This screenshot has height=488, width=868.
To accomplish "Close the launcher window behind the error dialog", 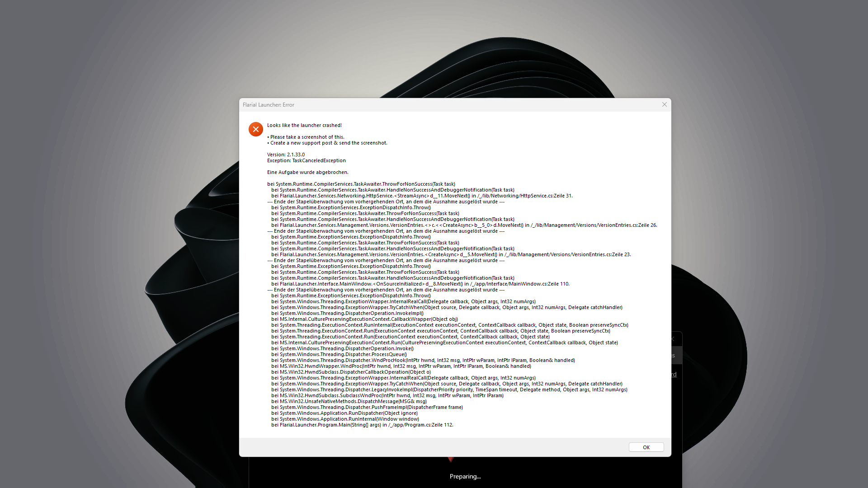I will click(x=672, y=338).
